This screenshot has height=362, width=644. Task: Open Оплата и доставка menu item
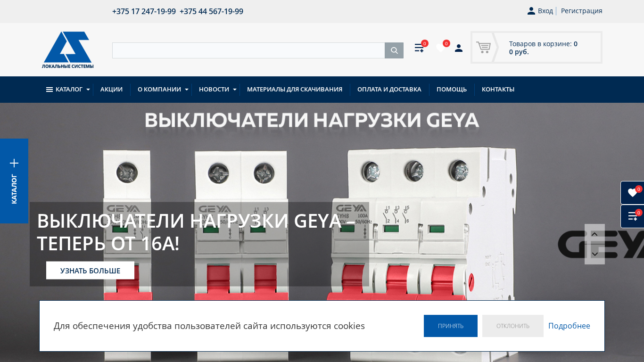[x=389, y=90]
